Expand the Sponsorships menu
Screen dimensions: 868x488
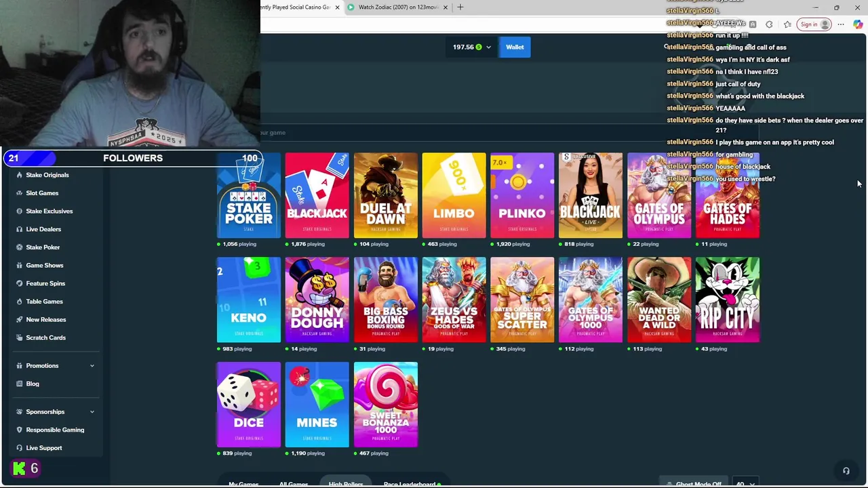56,412
